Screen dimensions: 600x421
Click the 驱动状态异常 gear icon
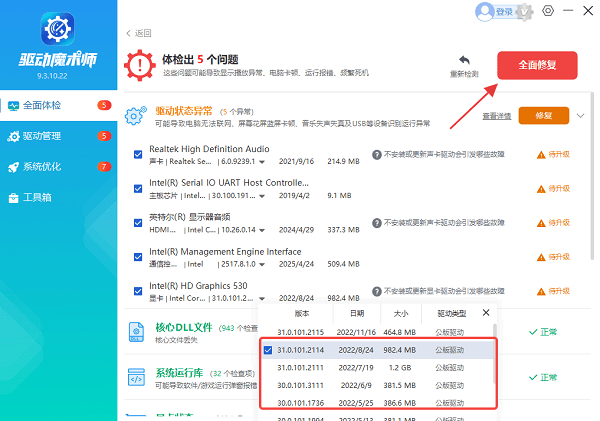click(x=135, y=116)
